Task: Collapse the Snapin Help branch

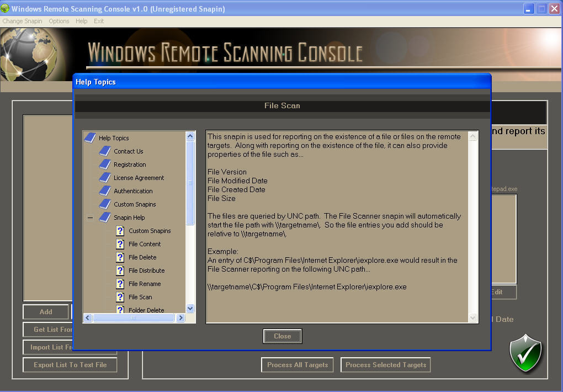Action: click(90, 218)
